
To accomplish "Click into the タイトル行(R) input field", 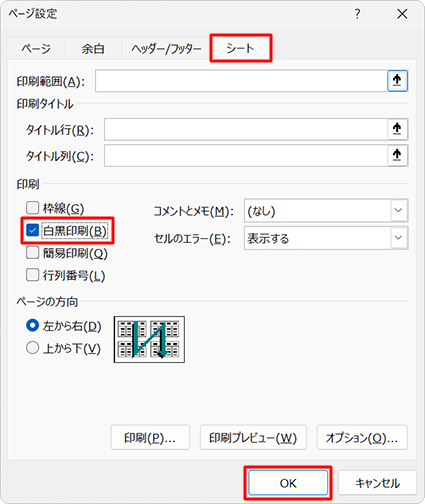I will point(246,129).
